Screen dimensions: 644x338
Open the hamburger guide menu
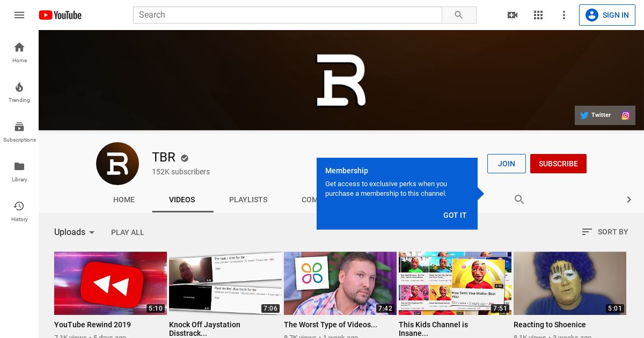click(x=19, y=15)
